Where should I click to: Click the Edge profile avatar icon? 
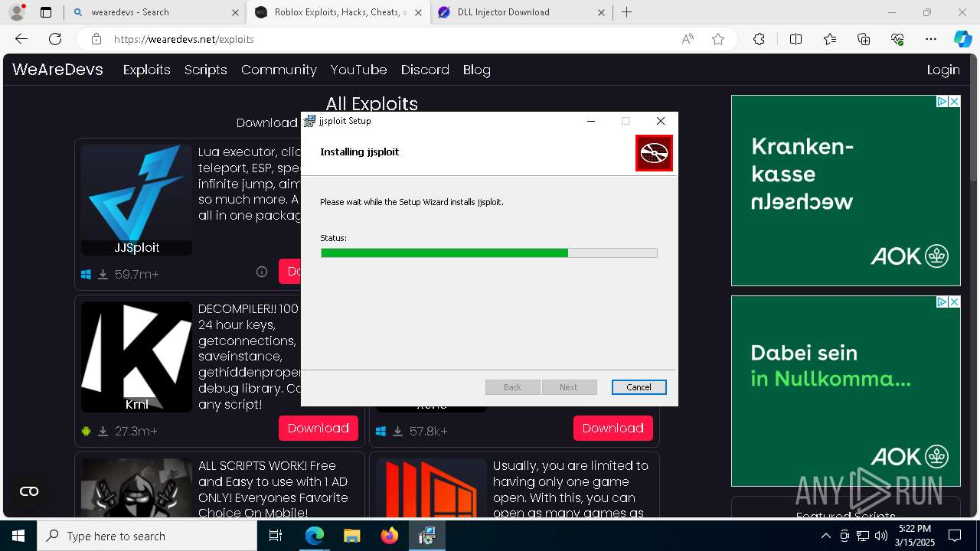(16, 12)
